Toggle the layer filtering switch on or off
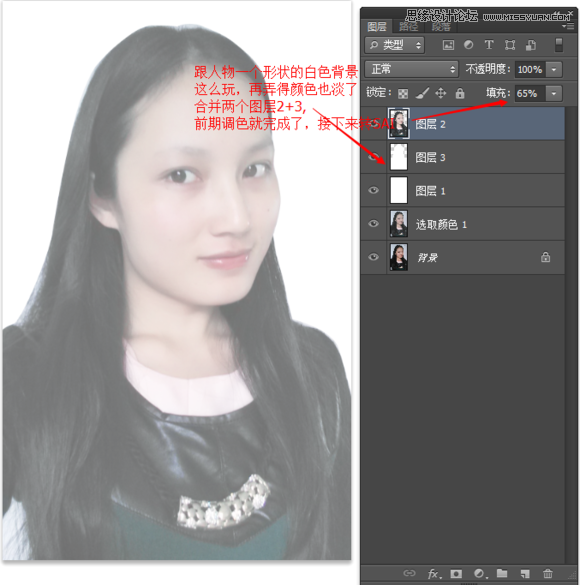The width and height of the screenshot is (580, 585). (x=559, y=45)
